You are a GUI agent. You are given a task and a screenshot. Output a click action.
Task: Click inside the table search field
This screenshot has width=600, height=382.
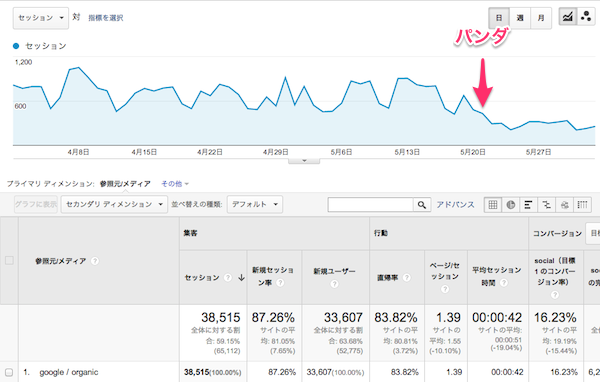(370, 205)
